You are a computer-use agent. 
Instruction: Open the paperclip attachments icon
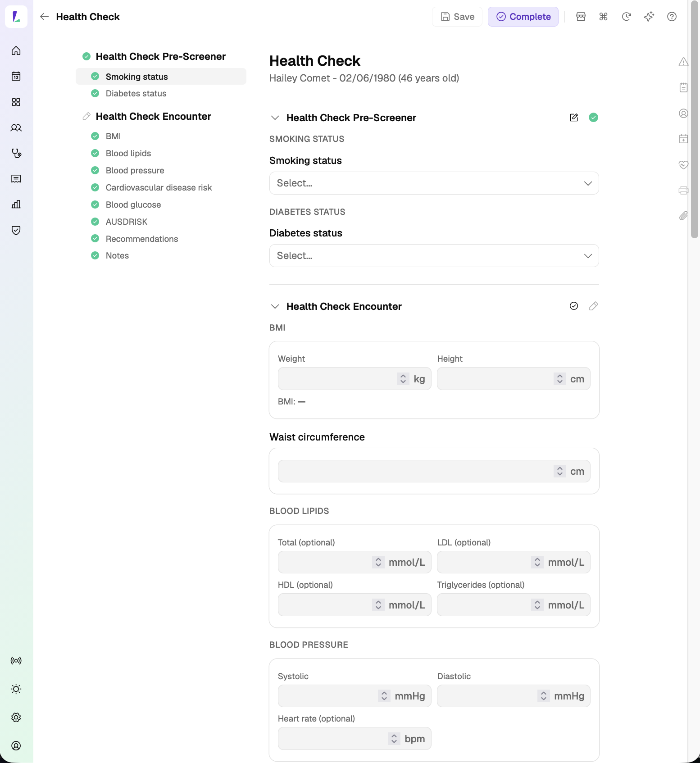click(683, 216)
